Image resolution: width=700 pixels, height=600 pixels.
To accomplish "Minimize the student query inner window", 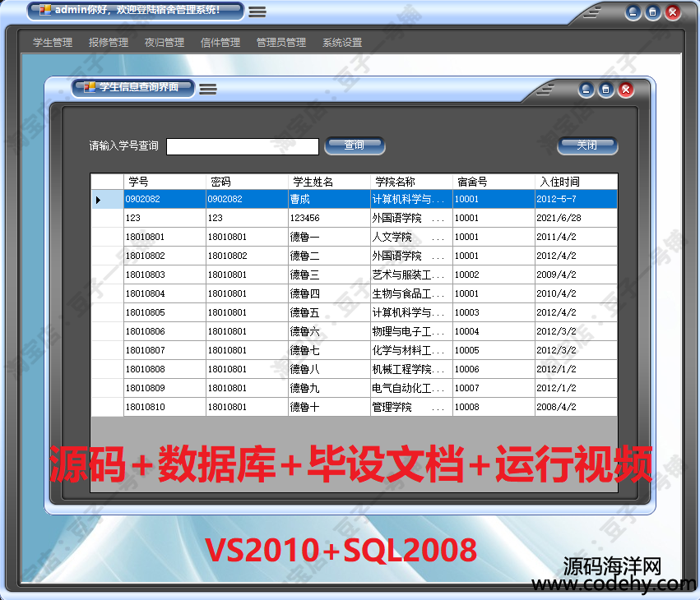I will tap(586, 90).
